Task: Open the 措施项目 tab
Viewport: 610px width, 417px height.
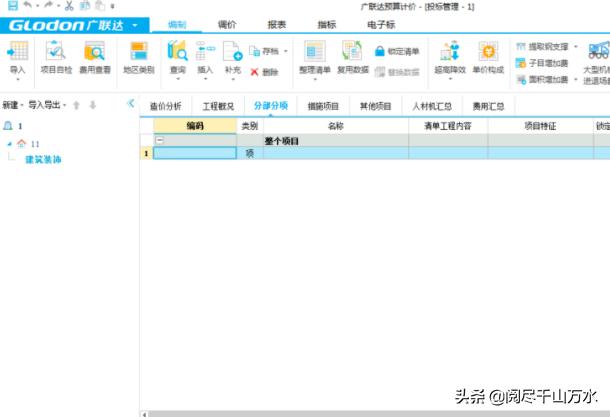Action: point(323,106)
